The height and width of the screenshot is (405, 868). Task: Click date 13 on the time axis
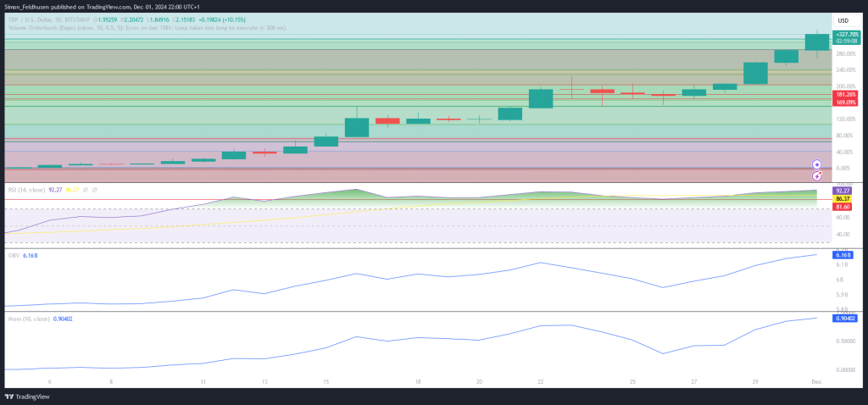264,382
